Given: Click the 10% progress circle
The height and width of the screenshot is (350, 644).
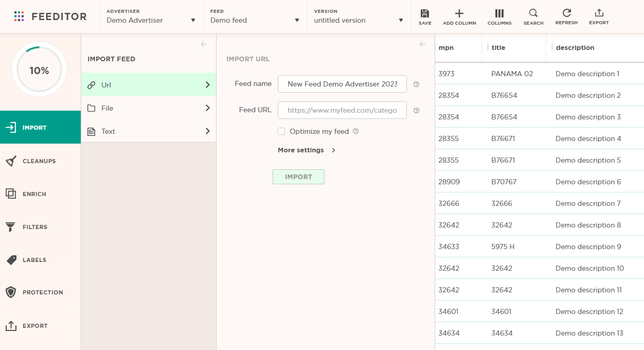Looking at the screenshot, I should 39,70.
